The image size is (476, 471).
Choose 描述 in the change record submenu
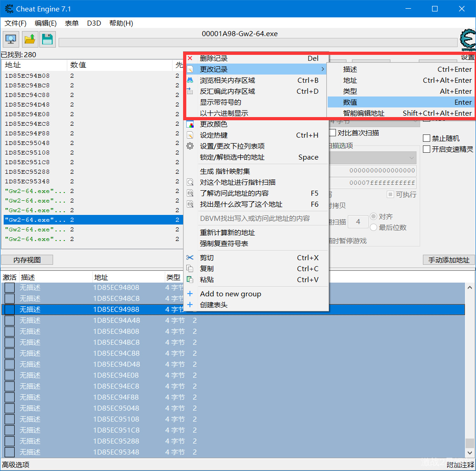click(401, 70)
